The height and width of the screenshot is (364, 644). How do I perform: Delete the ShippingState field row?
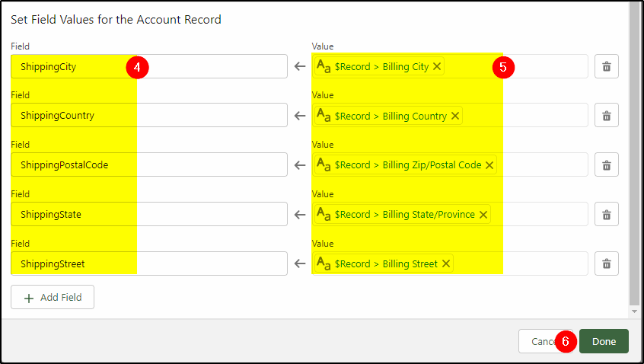click(606, 215)
